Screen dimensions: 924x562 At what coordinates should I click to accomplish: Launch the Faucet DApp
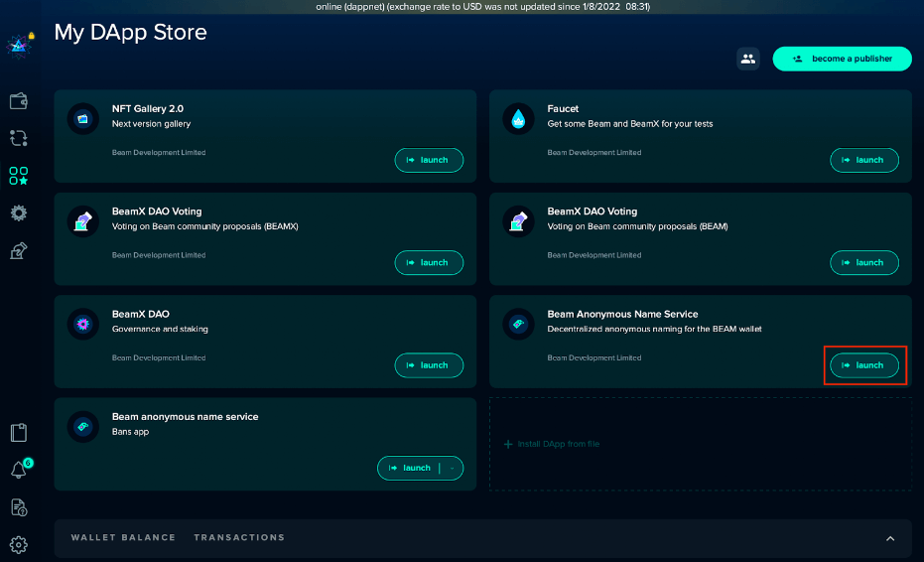(863, 160)
